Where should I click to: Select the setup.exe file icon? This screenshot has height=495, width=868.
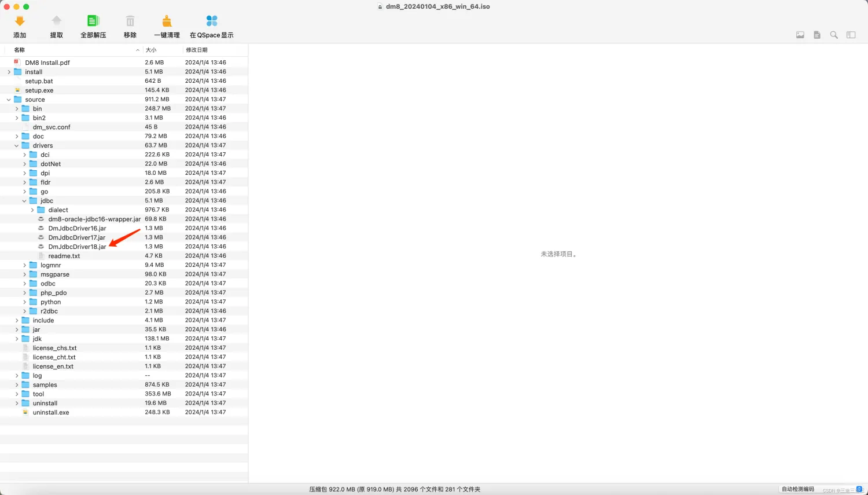click(17, 90)
